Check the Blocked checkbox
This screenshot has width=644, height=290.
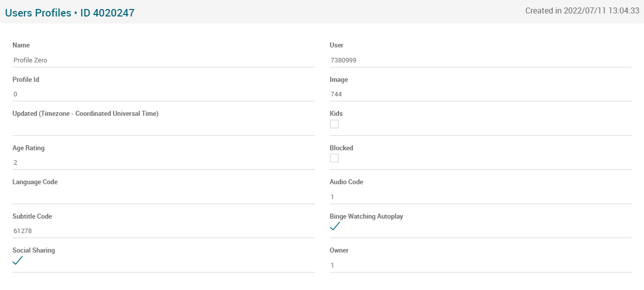point(334,158)
